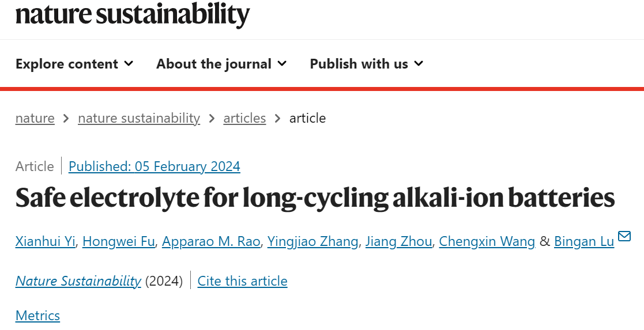The image size is (644, 330).
Task: Open author Xianhui Yi's details
Action: [x=45, y=241]
